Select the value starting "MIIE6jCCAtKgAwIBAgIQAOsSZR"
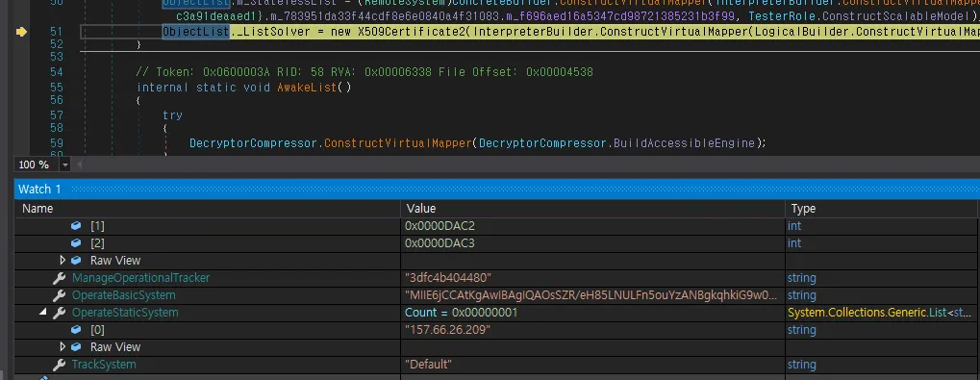The width and height of the screenshot is (980, 380). tap(591, 295)
